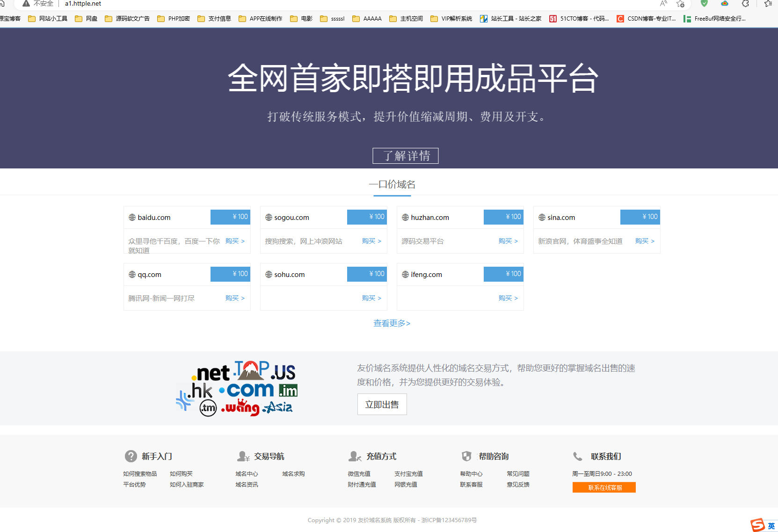Screen dimensions: 778x532
Task: Click the globe icon beside ifeng.com
Action: [x=405, y=275]
